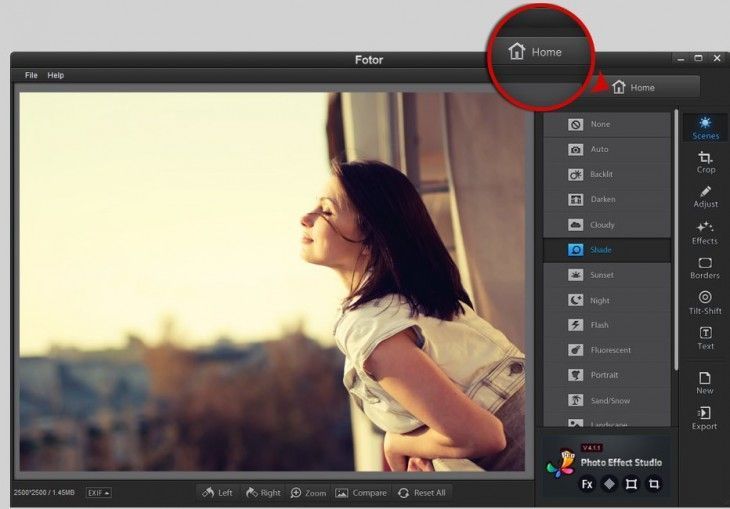
Task: Apply the Cloudy scene
Action: (607, 225)
